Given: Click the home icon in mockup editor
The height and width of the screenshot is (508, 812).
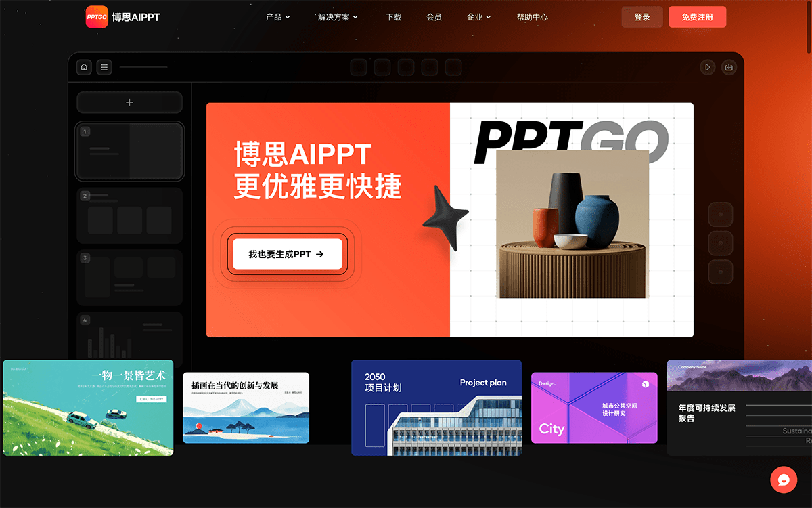Looking at the screenshot, I should [x=84, y=67].
